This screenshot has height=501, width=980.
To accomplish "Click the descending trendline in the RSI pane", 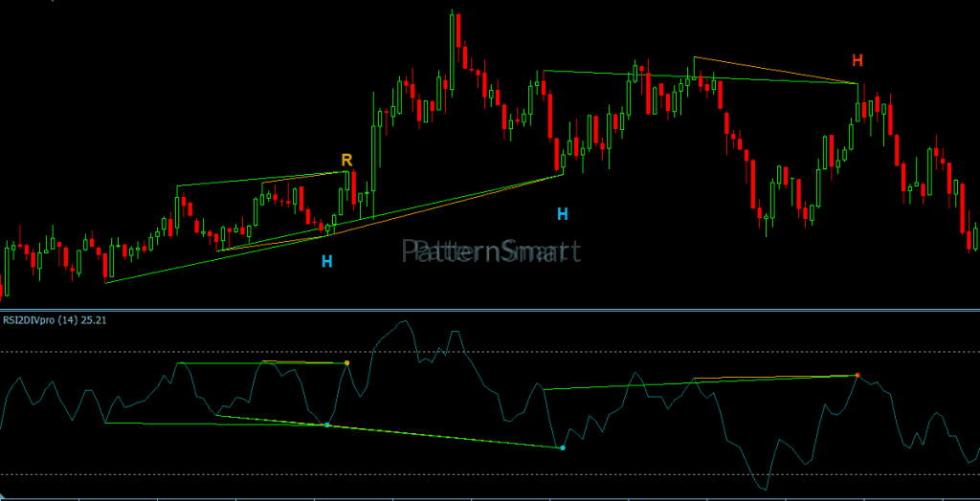I will pos(388,431).
